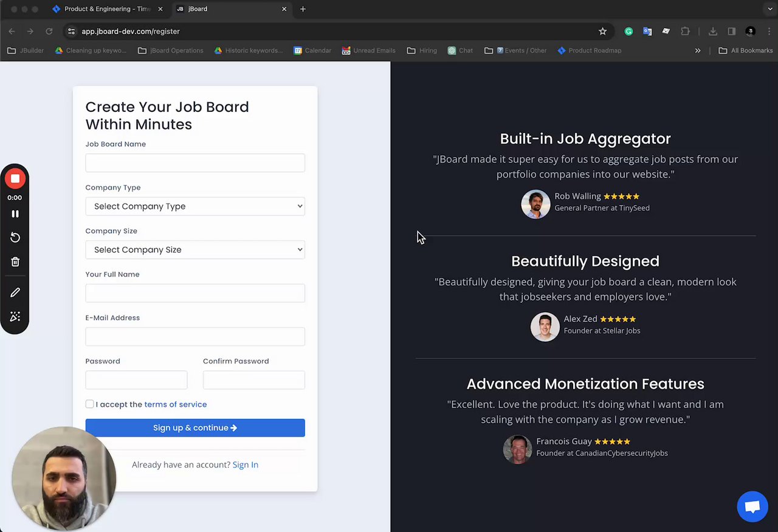Click the Founder at Stellar Jobs text
This screenshot has width=778, height=532.
602,331
